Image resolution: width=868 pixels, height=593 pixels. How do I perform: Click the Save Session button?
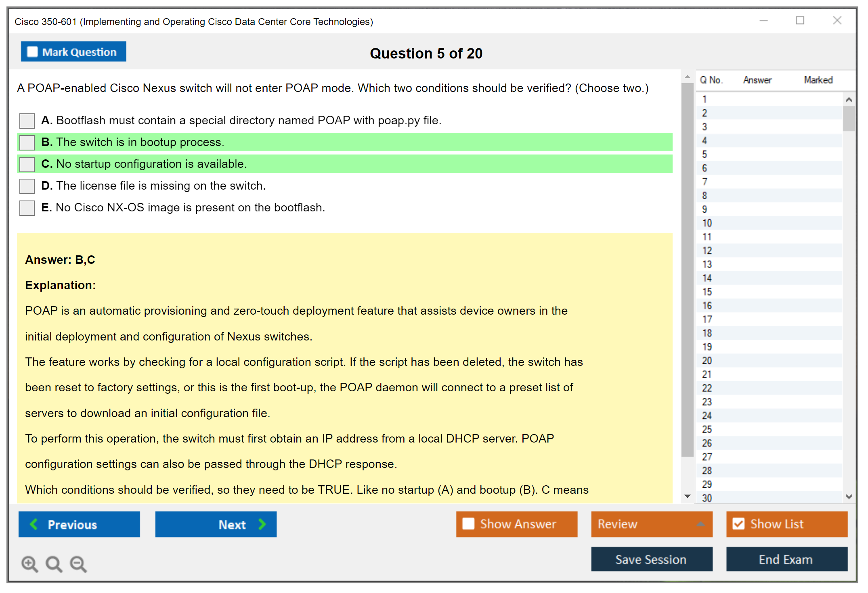651,559
